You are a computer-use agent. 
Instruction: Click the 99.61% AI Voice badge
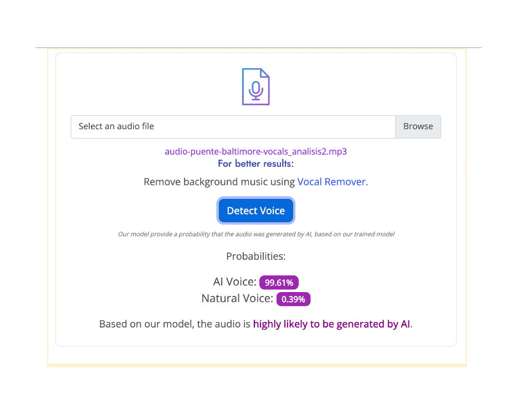(279, 282)
